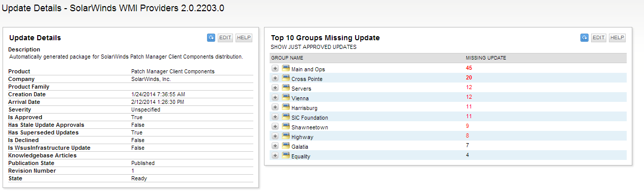Select missing count 7 for Galatia
The image size is (644, 192).
467,145
